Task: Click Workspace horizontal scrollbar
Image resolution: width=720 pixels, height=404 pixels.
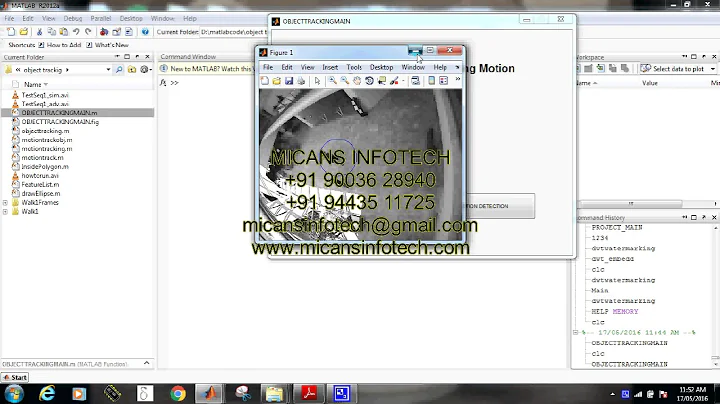Action: [630, 203]
